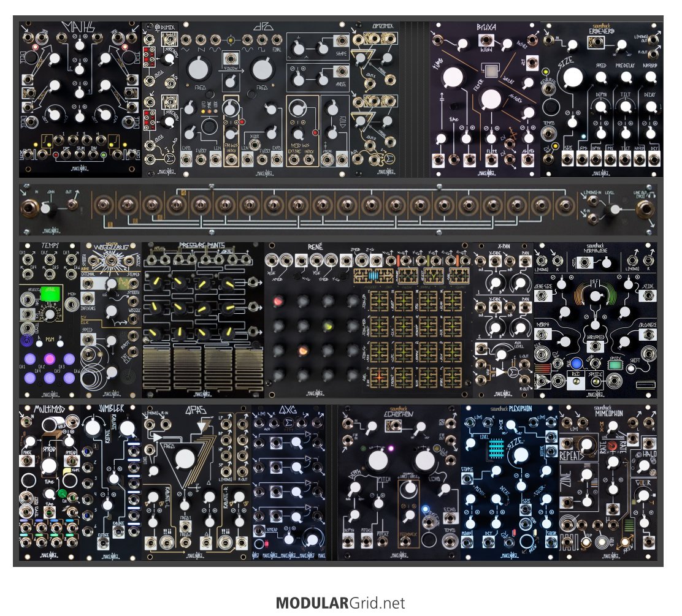Click the big Filter knob on Bruxa
Screen dimensions: 682x616
491,99
